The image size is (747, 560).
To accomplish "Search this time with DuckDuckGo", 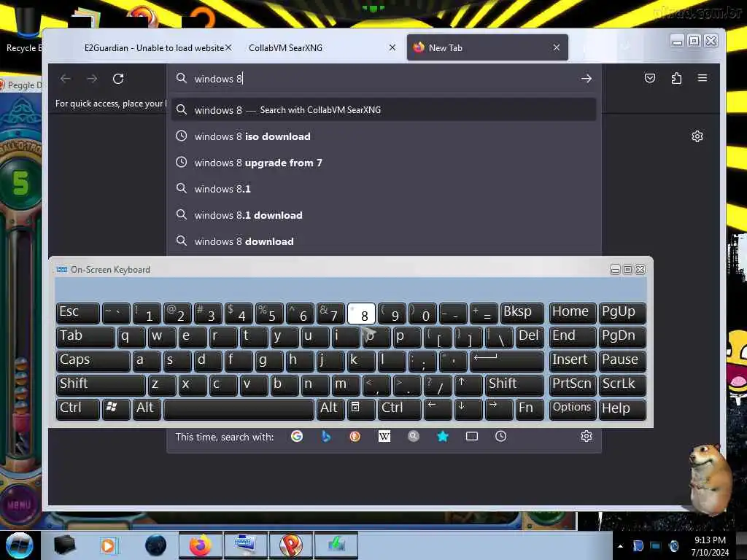I will pyautogui.click(x=355, y=436).
